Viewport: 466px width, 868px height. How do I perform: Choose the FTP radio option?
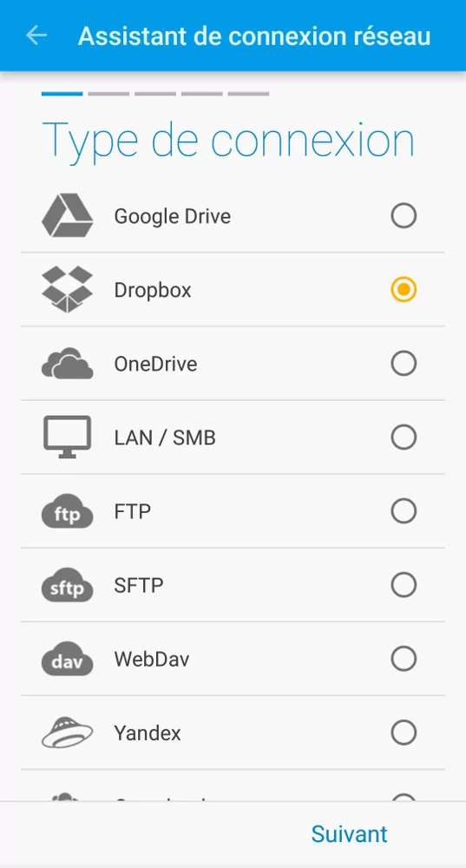(x=404, y=511)
